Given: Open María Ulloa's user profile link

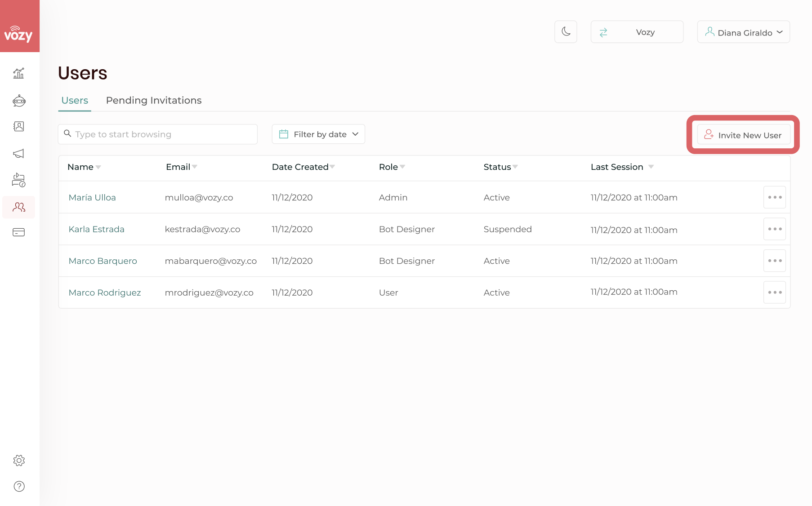Looking at the screenshot, I should (x=92, y=197).
